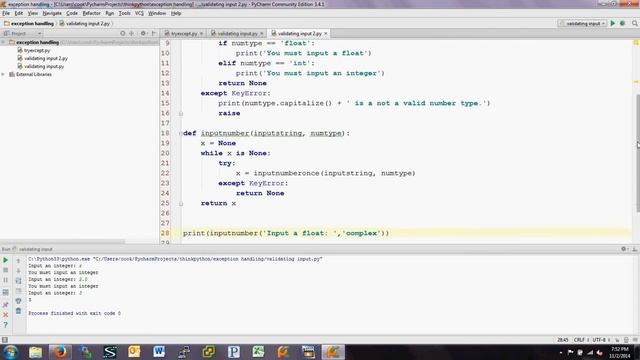
Task: Open the Tools menu
Action: [124, 13]
